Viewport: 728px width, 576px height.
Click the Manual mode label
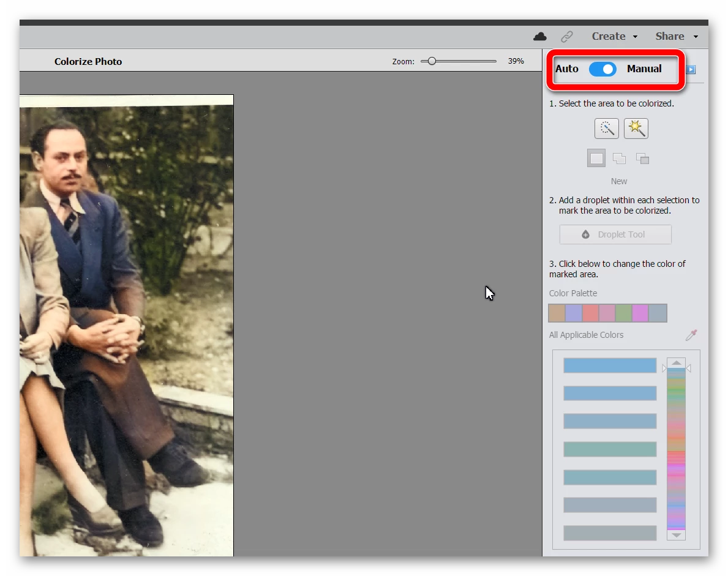(644, 69)
